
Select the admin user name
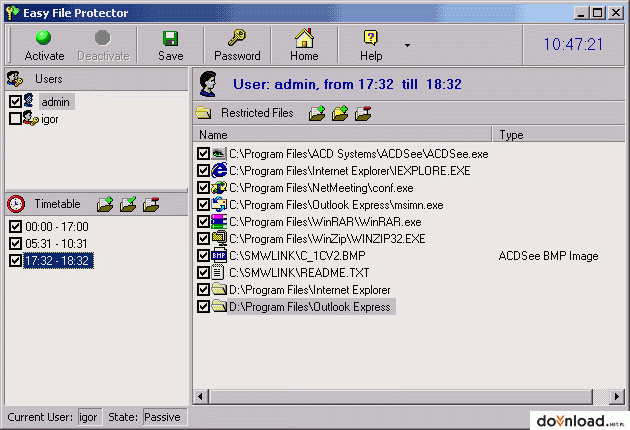[56, 102]
